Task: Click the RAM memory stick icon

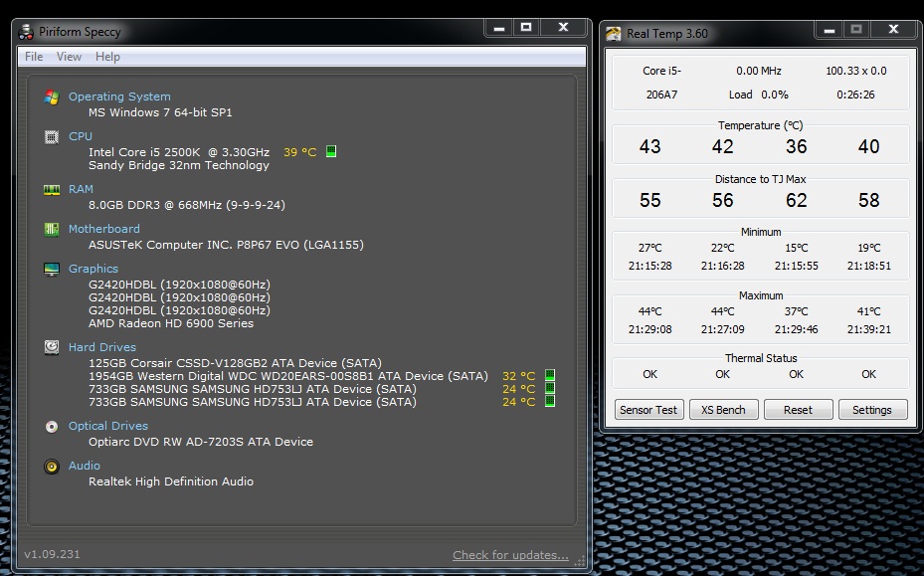Action: (52, 189)
